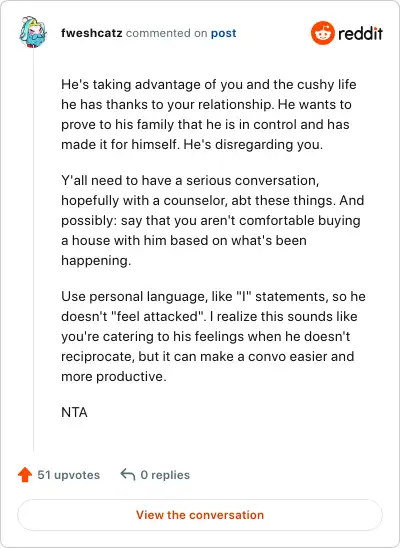Select the "0 replies" label
The image size is (400, 548).
pos(165,475)
